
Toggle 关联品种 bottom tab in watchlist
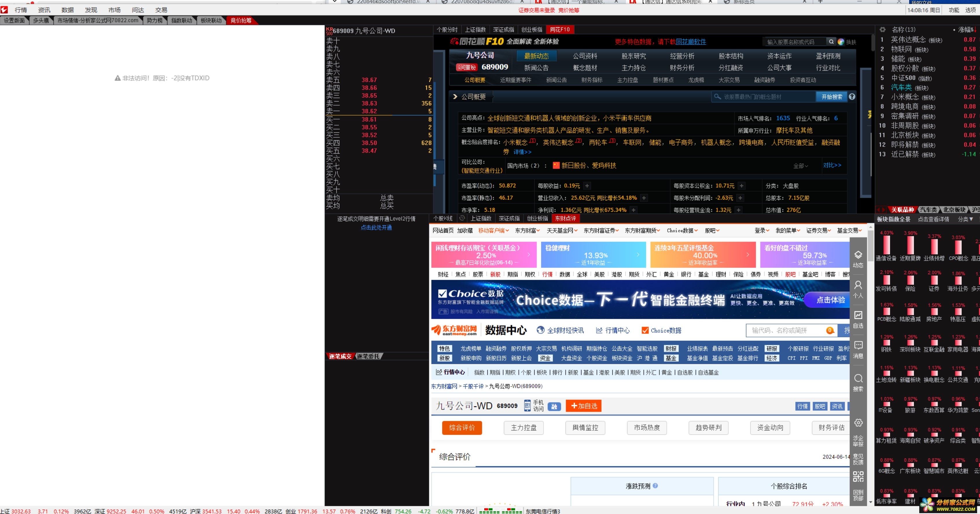pos(902,210)
